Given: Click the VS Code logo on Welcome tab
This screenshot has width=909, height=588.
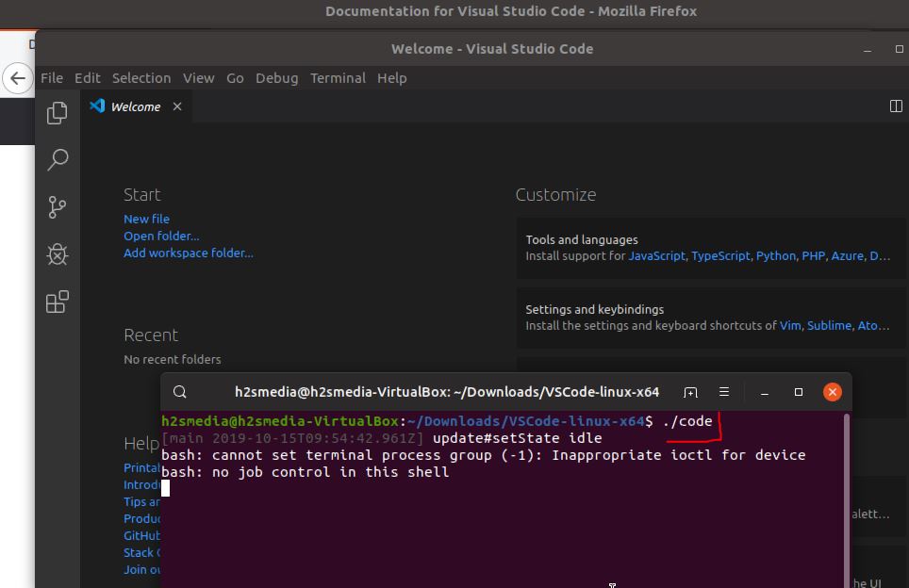Looking at the screenshot, I should point(97,106).
